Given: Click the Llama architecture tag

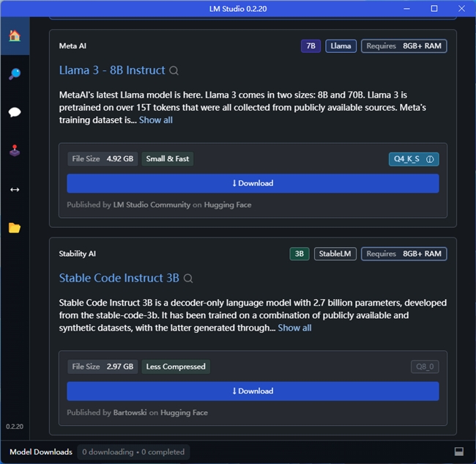Looking at the screenshot, I should (341, 46).
